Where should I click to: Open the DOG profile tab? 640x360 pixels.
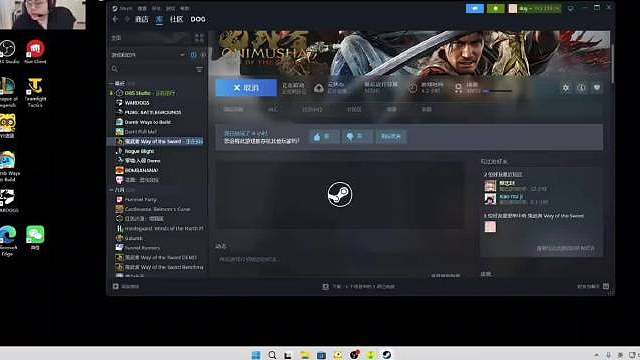198,19
